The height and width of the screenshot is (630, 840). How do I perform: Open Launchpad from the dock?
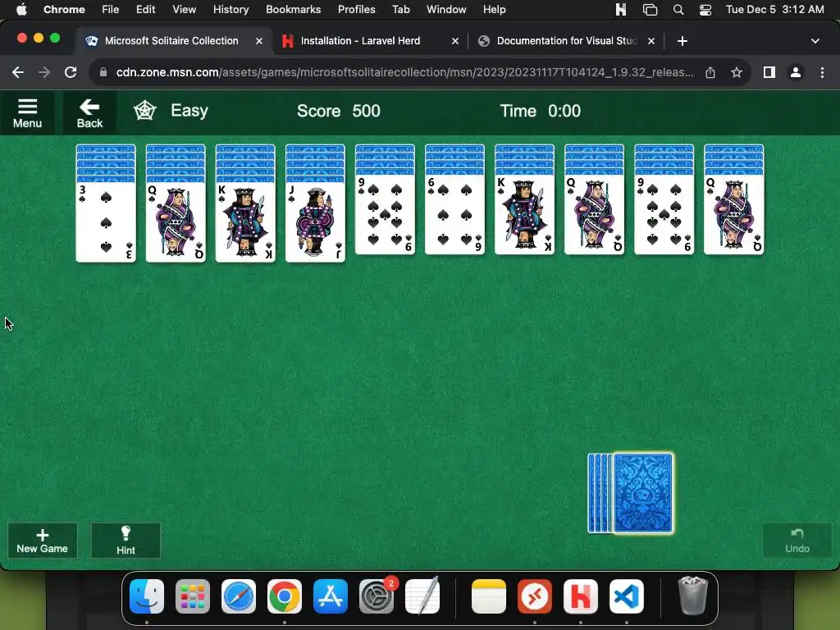click(x=193, y=596)
